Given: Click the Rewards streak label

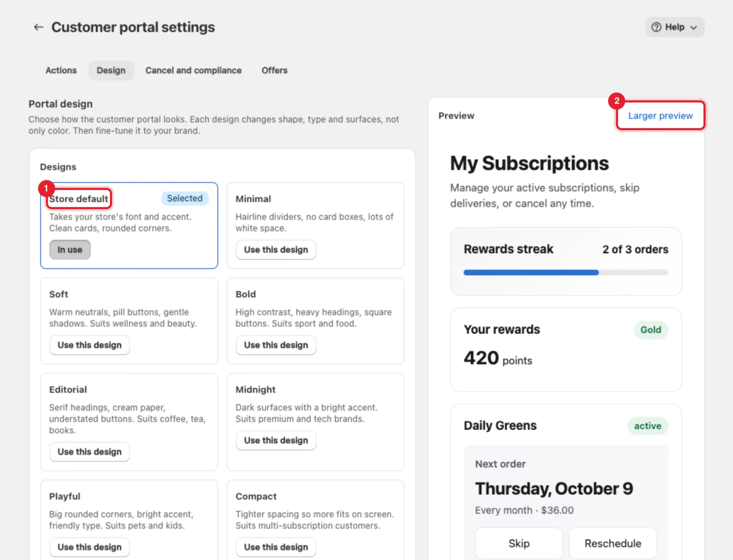Looking at the screenshot, I should tap(509, 249).
